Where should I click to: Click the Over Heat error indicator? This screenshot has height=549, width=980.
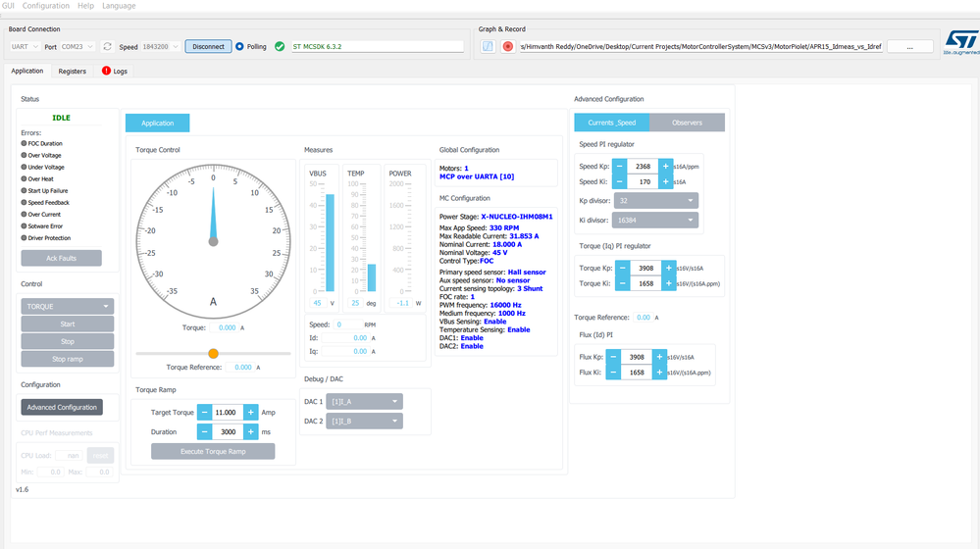pos(24,178)
